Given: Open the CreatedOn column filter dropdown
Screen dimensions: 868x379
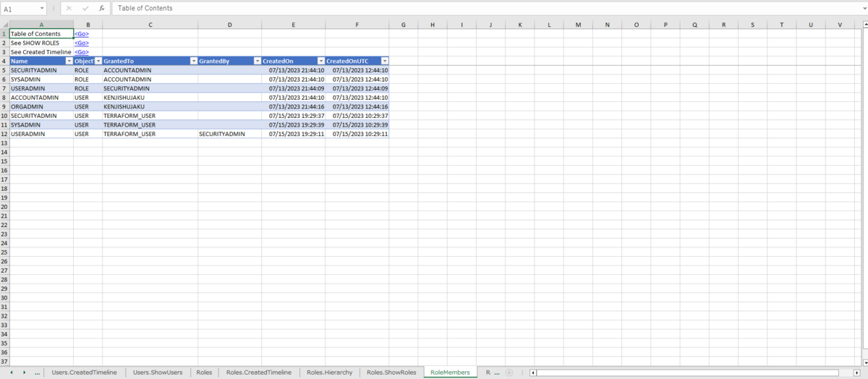Looking at the screenshot, I should (x=320, y=61).
